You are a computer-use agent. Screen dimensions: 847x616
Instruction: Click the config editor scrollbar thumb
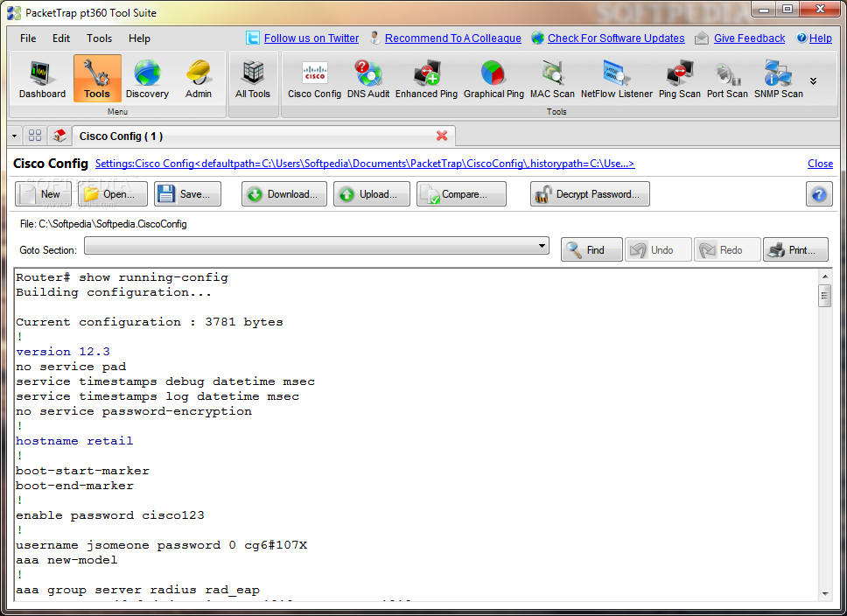825,295
